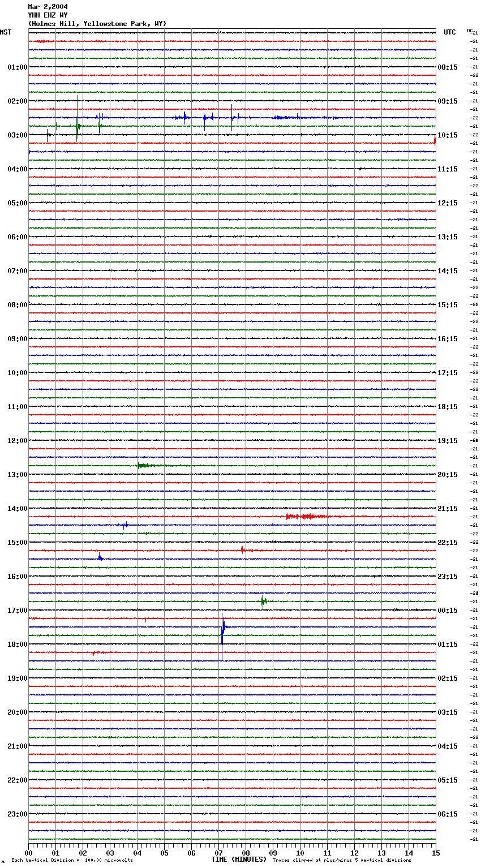Click the Mar 2,2004 date header

[48, 7]
